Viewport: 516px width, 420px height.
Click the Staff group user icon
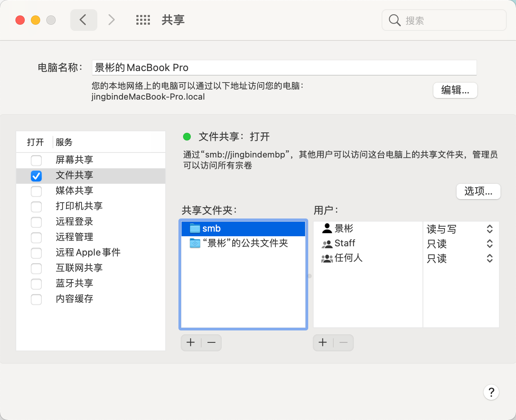326,244
